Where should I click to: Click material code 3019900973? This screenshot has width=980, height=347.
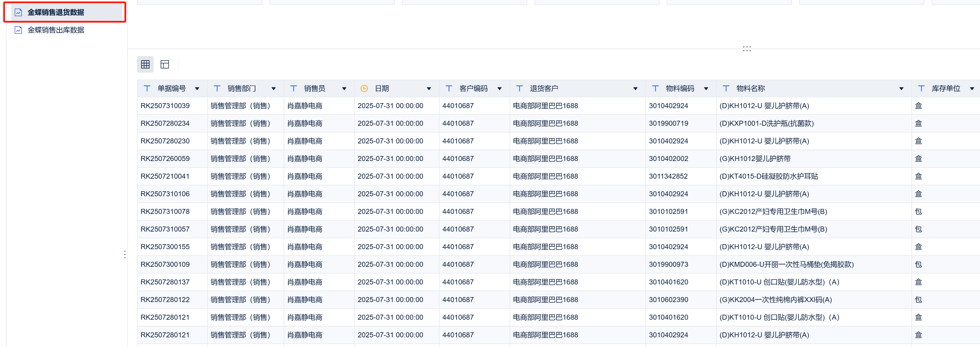[x=668, y=264]
